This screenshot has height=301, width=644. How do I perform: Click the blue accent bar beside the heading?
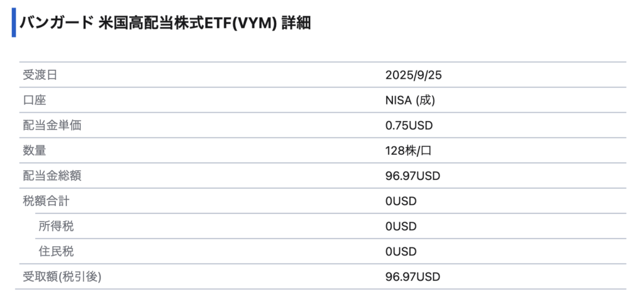(x=14, y=23)
